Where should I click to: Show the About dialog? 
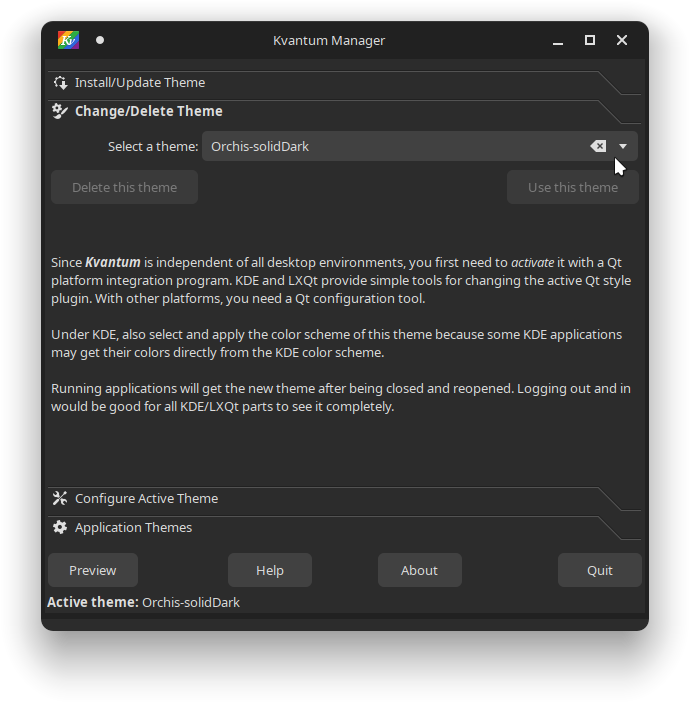419,570
